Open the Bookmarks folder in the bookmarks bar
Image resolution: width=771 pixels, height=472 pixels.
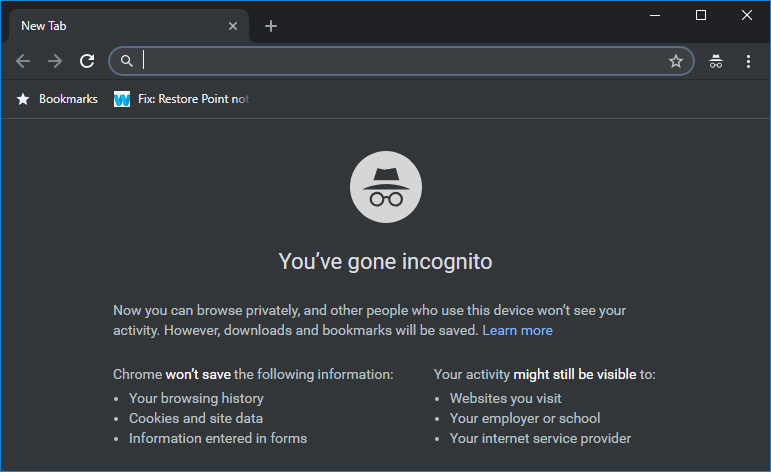(57, 99)
